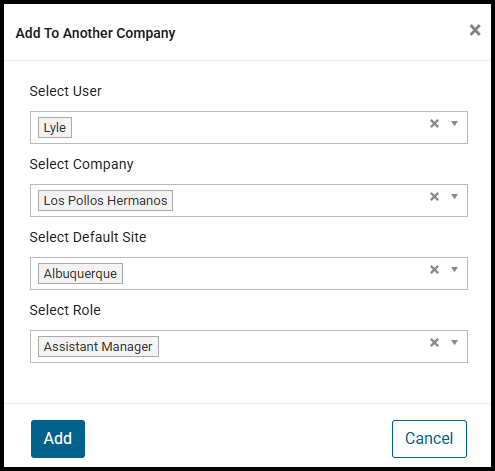Image resolution: width=495 pixels, height=471 pixels.
Task: Click the Select Company label
Action: [x=81, y=164]
